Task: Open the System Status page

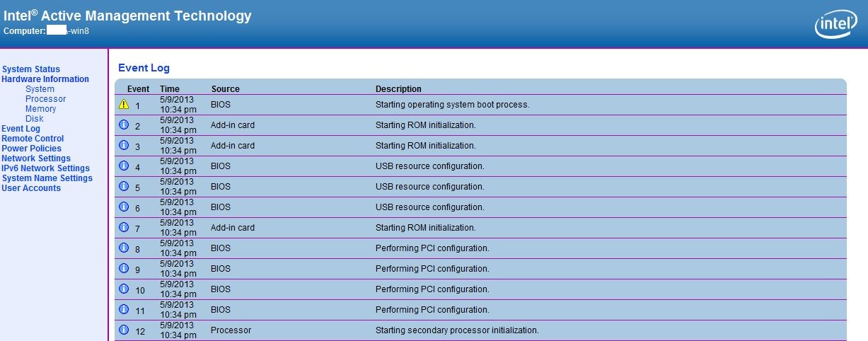Action: 31,69
